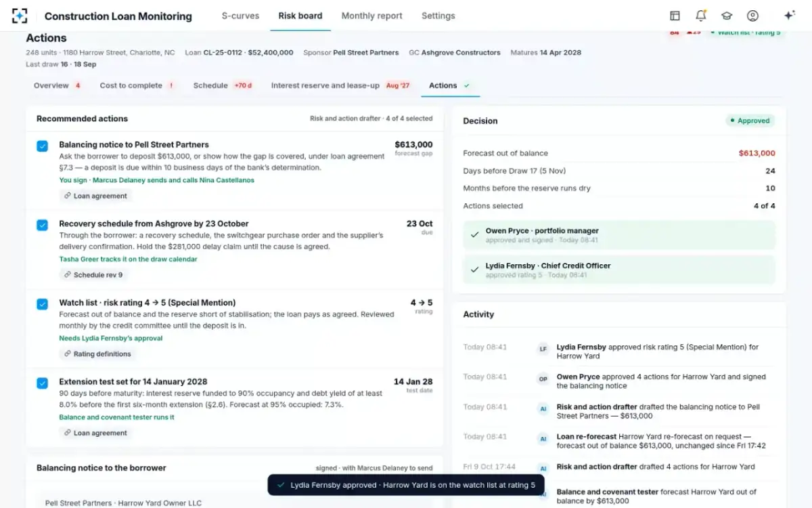Viewport: 812px width, 508px height.
Task: Open Interest reserve and lease-up sub-tab
Action: coord(341,85)
